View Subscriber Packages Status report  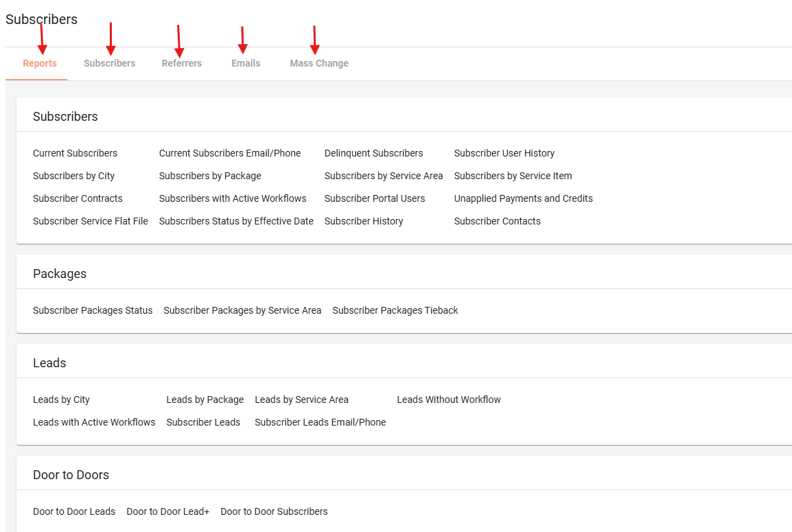coord(93,310)
